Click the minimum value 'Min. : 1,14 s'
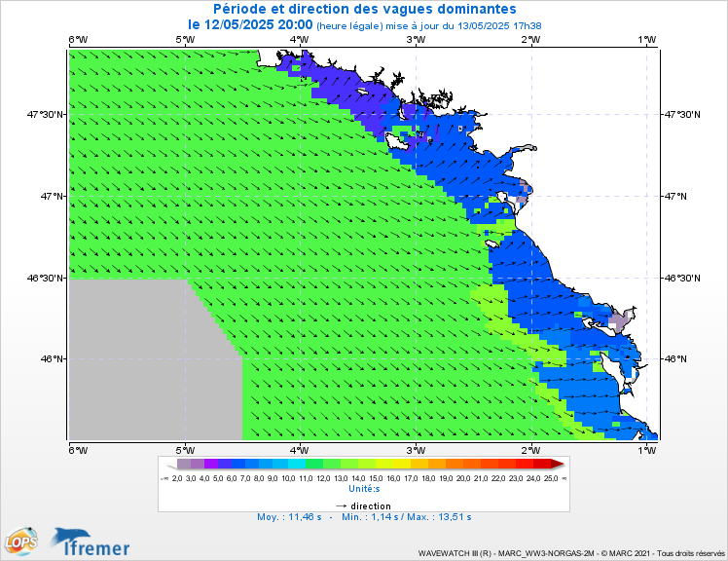 (370, 517)
